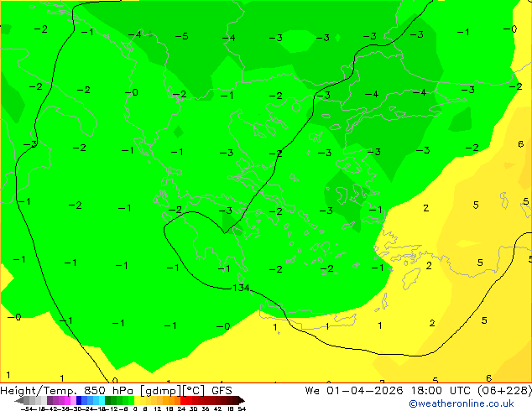Select the bright yellow legend swatch
The height and width of the screenshot is (411, 532).
[x=138, y=401]
